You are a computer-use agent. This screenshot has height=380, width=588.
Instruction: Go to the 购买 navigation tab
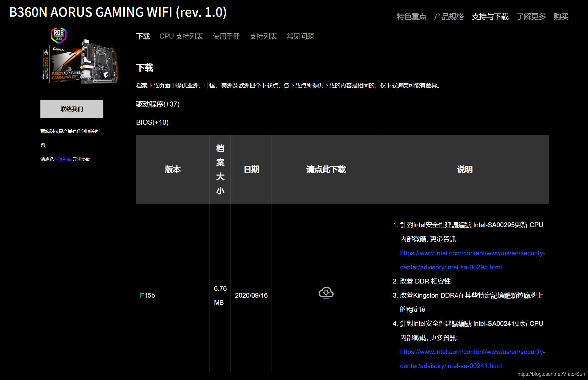coord(561,17)
